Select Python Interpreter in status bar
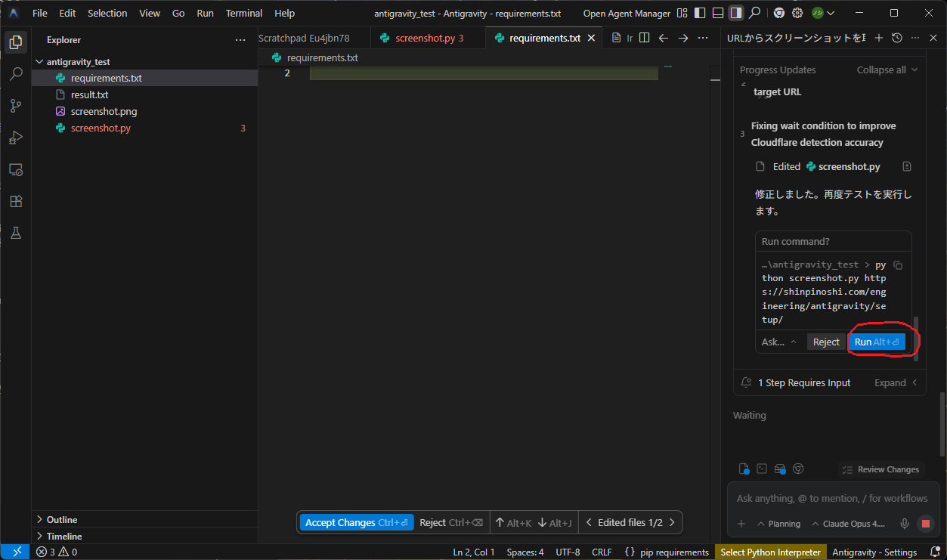 click(x=770, y=552)
